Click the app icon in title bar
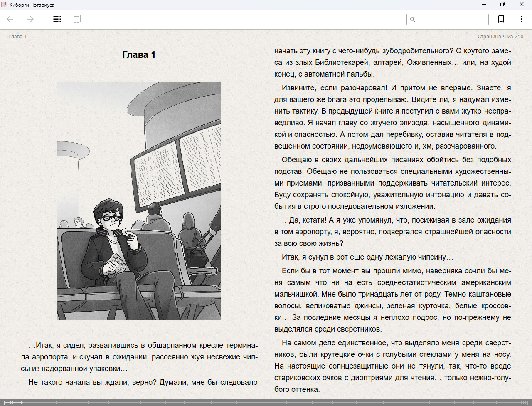Image resolution: width=532 pixels, height=406 pixels. coord(5,5)
